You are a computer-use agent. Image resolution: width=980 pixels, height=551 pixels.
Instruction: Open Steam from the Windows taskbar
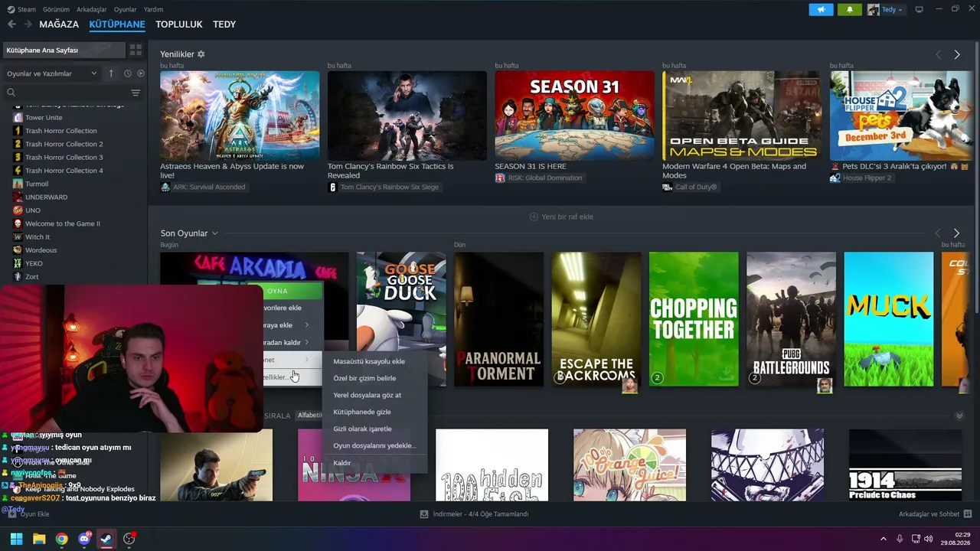(x=106, y=539)
